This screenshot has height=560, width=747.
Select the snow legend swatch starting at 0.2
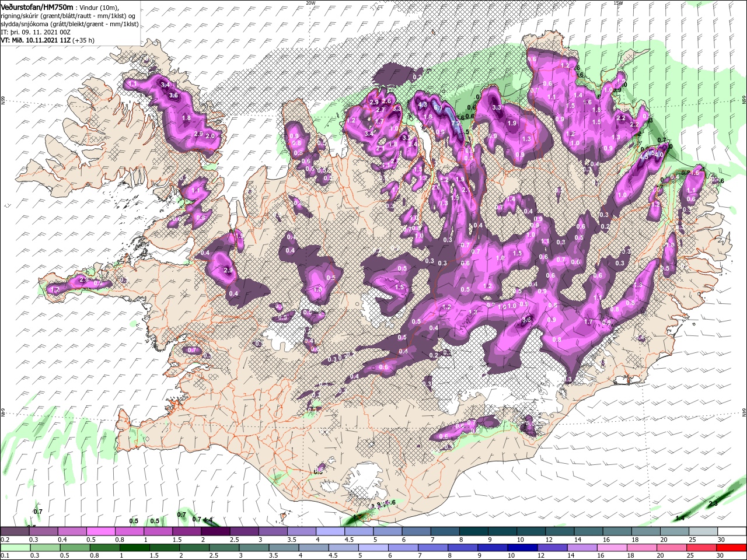[x=15, y=531]
